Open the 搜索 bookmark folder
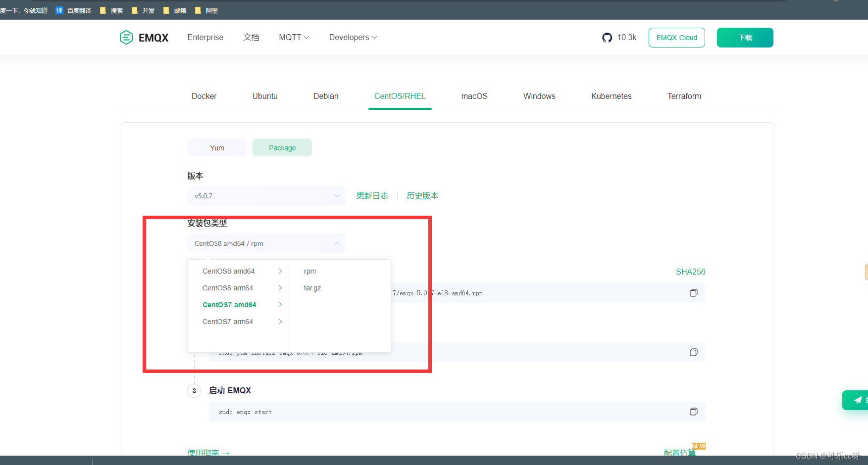This screenshot has height=465, width=868. click(x=111, y=10)
